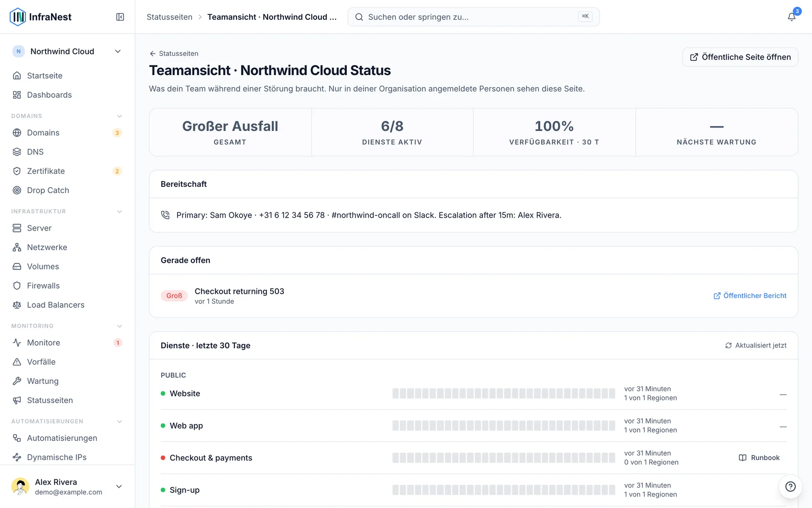Click the Vorfälle warning triangle icon
Viewport: 812px width, 508px height.
[17, 362]
